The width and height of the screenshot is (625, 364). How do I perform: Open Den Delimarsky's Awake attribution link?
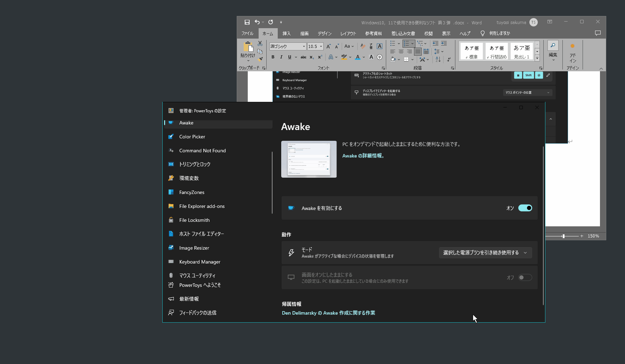[x=328, y=313]
